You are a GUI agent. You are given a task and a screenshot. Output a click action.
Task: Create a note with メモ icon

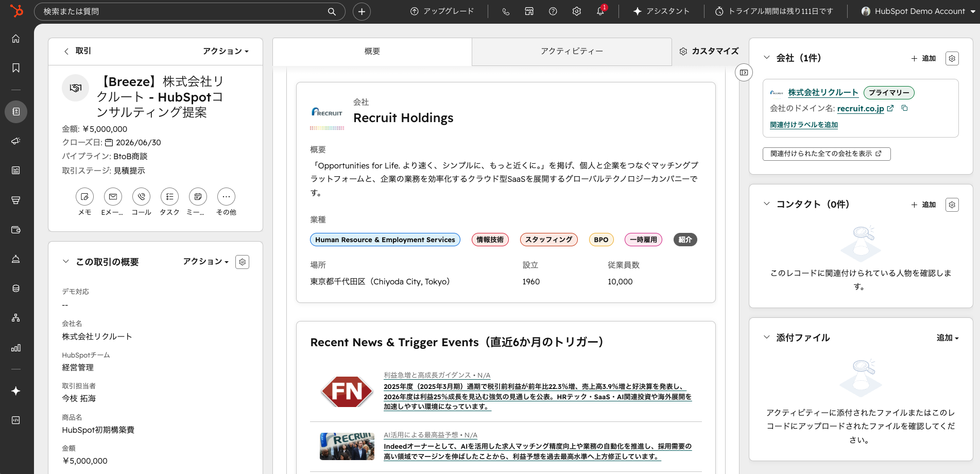[x=84, y=197]
